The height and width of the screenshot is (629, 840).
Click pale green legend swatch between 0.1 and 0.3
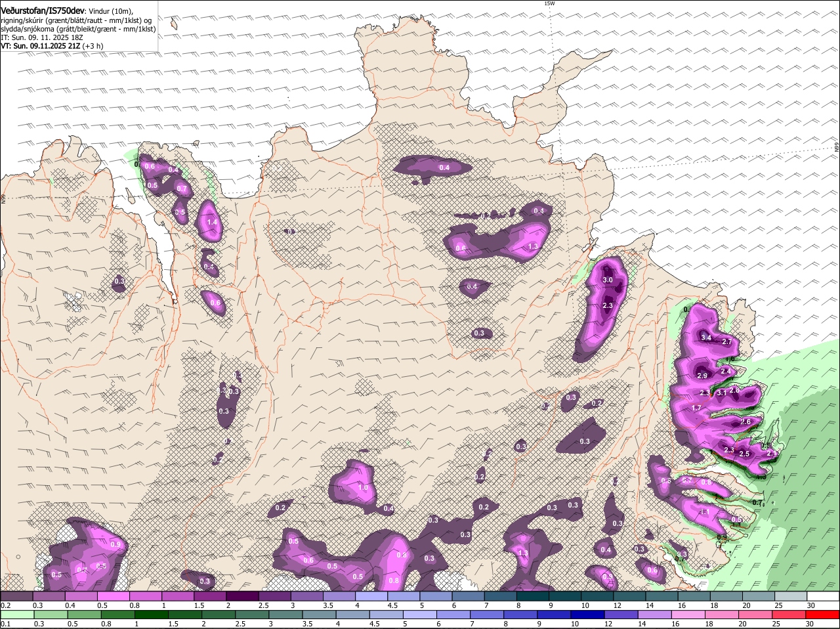(16, 614)
